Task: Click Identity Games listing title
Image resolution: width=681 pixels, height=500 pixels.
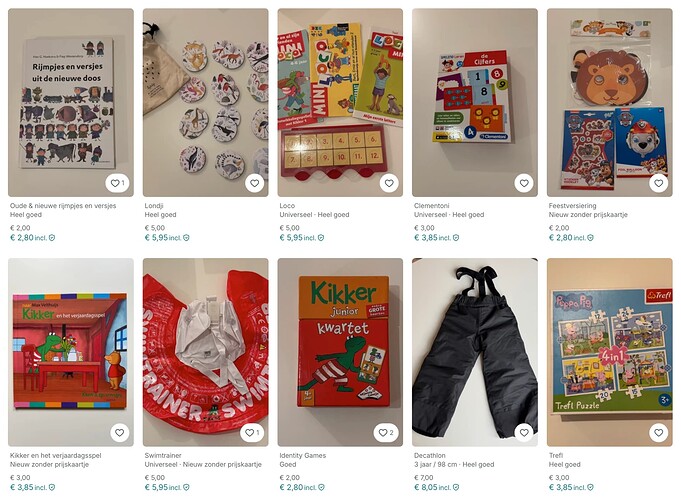Action: point(302,455)
